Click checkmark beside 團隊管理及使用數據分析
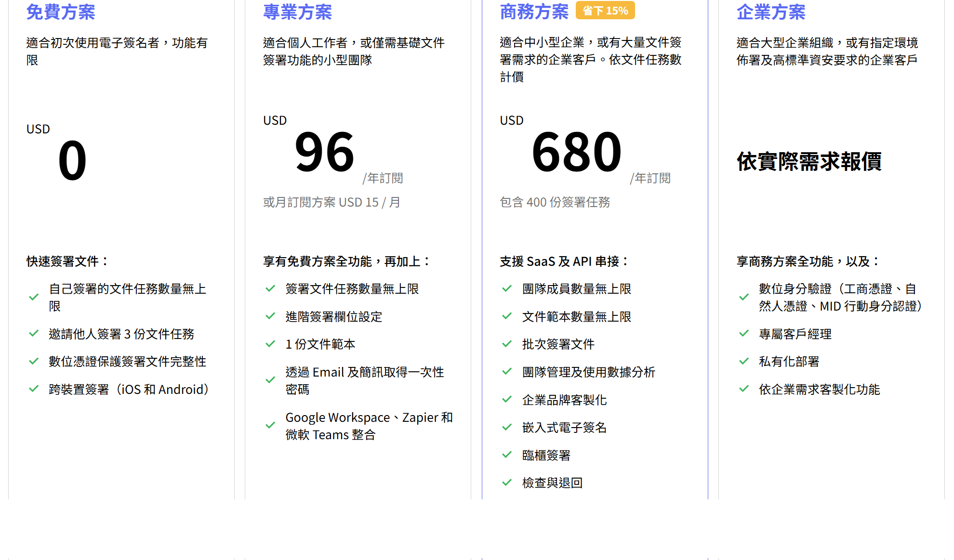Screen dimensions: 954x560 [x=507, y=371]
